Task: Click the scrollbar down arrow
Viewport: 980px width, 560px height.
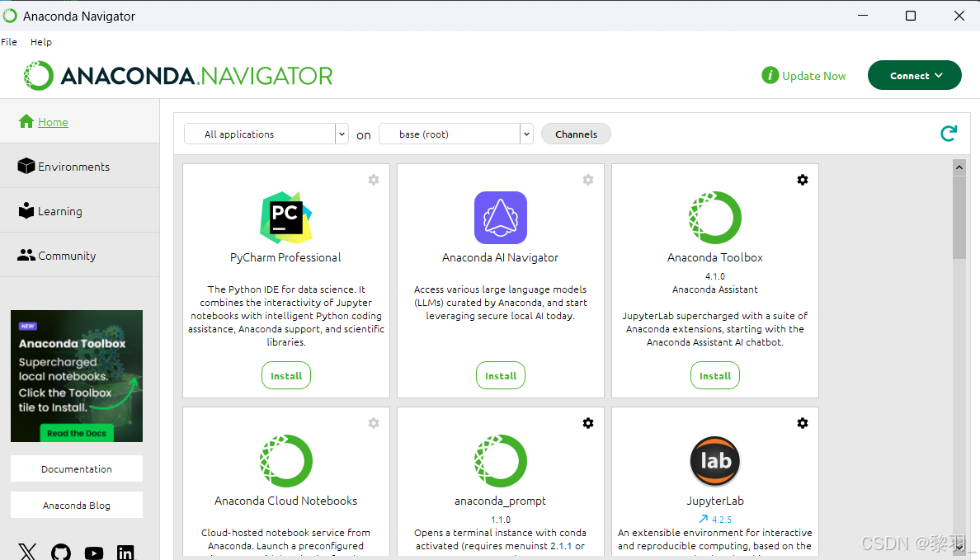Action: (x=959, y=548)
